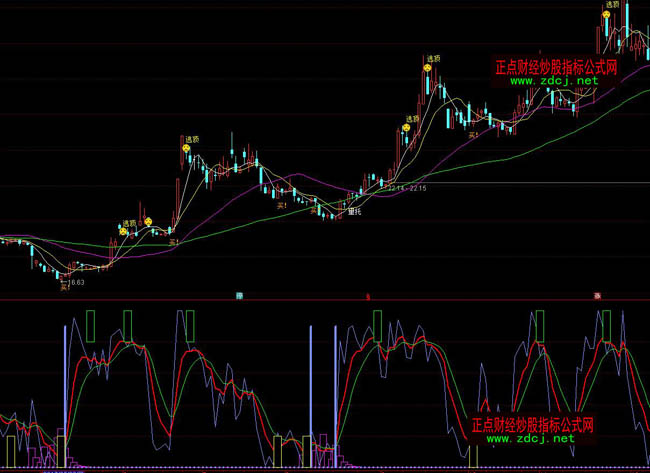Screen dimensions: 650x473
Task: Click the leftmost green signal box in the indicator panel
Action: click(x=90, y=326)
